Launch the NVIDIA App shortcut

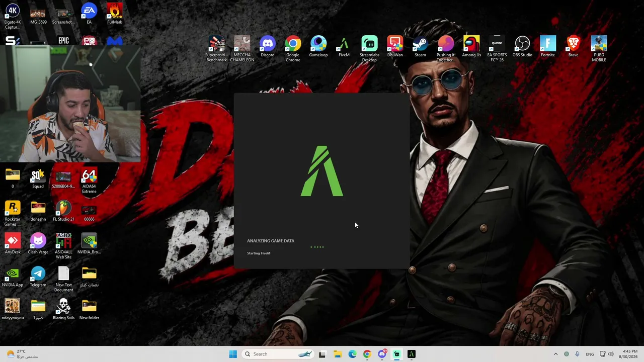(13, 277)
